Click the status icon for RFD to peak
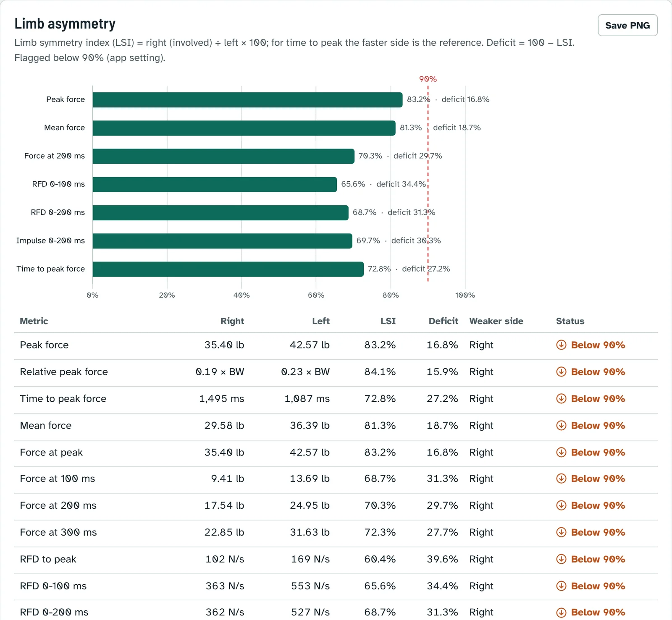 [561, 559]
